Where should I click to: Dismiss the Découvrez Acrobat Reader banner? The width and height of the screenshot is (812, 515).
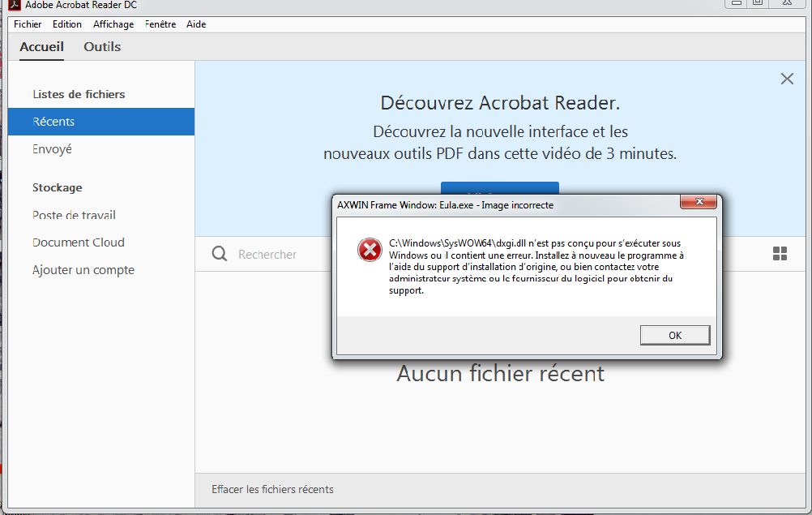(x=787, y=79)
